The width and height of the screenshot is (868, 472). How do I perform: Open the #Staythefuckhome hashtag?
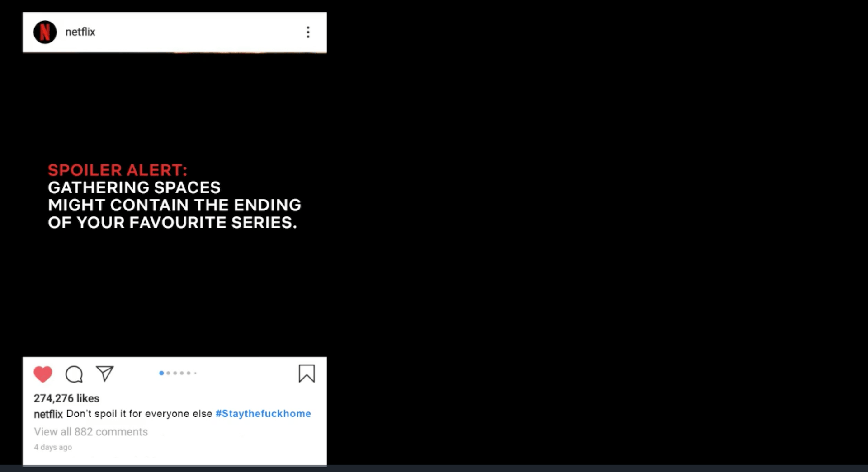point(263,414)
